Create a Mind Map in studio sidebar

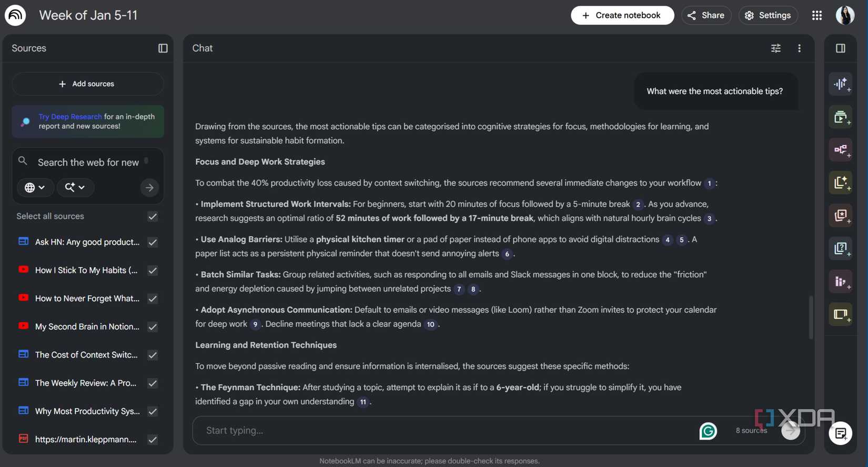point(841,150)
